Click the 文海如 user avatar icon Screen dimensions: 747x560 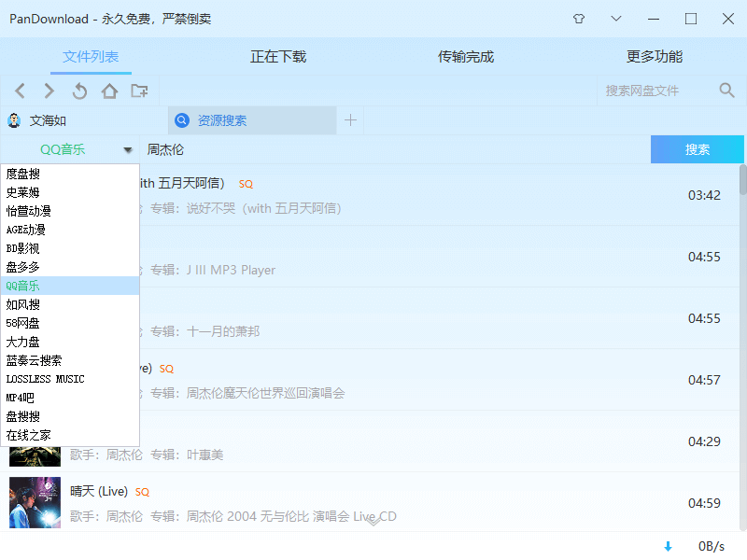(14, 120)
